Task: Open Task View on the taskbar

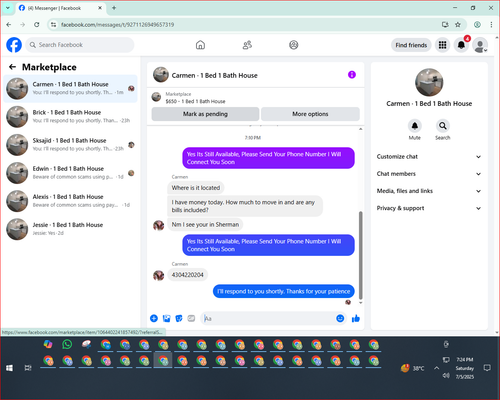Action: pyautogui.click(x=28, y=368)
